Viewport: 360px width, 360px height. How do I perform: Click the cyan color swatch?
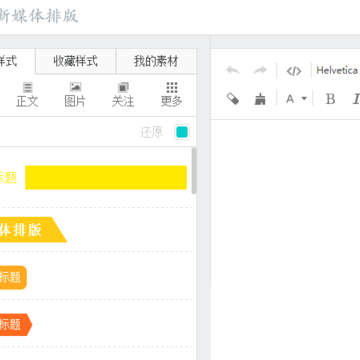(182, 132)
